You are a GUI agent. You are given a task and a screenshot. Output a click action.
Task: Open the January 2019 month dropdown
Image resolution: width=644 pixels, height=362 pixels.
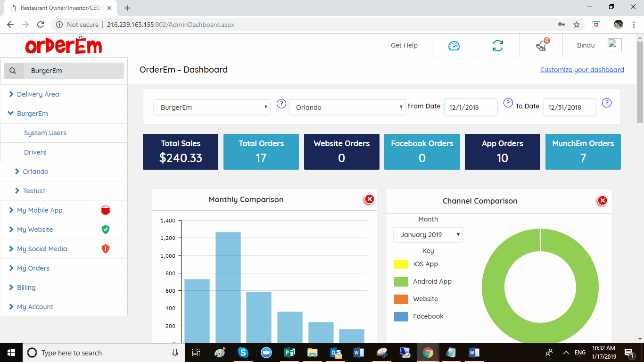pyautogui.click(x=428, y=235)
